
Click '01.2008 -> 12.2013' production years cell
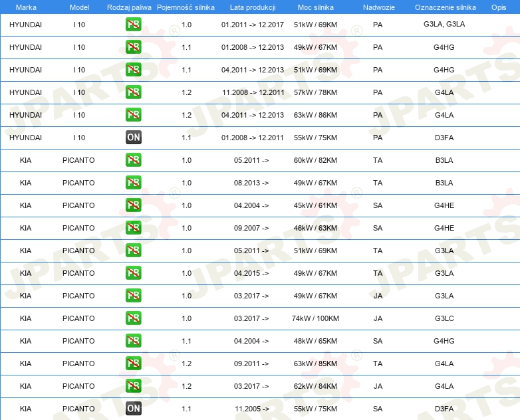pyautogui.click(x=253, y=47)
